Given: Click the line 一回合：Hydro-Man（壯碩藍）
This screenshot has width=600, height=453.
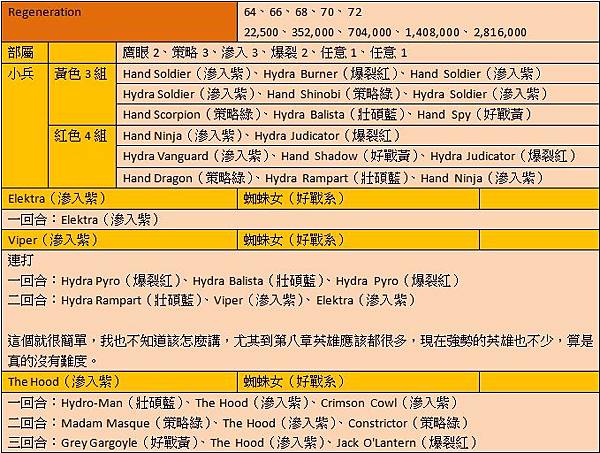Looking at the screenshot, I should (x=233, y=403).
